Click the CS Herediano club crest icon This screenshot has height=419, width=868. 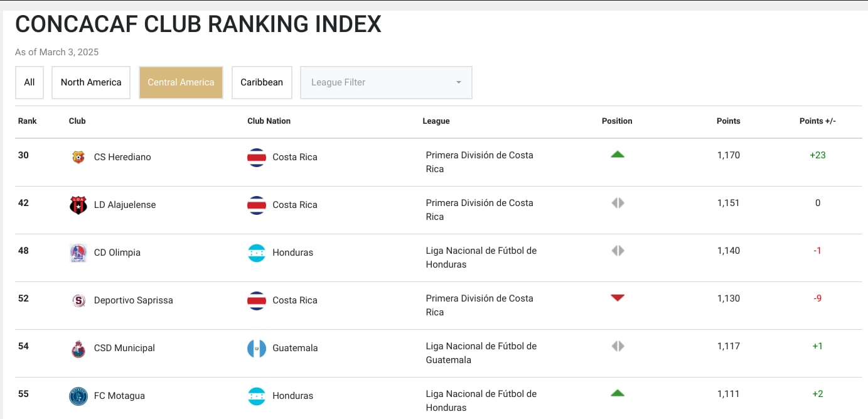click(x=78, y=157)
